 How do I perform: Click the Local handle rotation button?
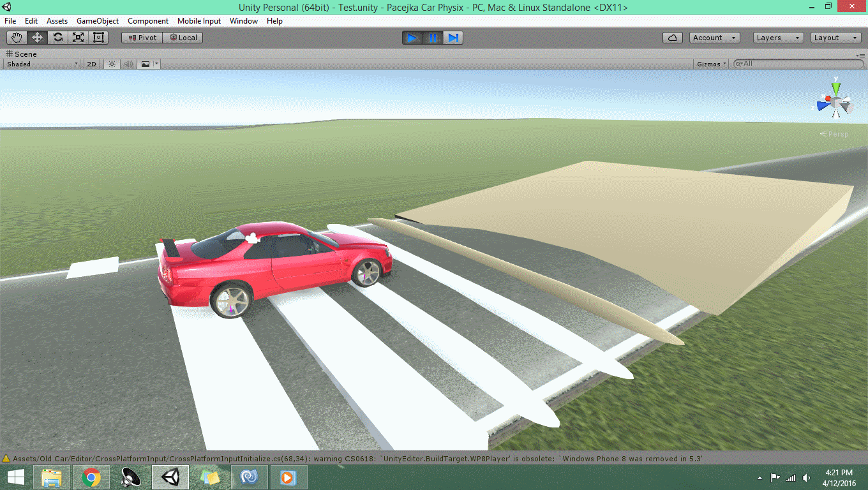coord(183,38)
